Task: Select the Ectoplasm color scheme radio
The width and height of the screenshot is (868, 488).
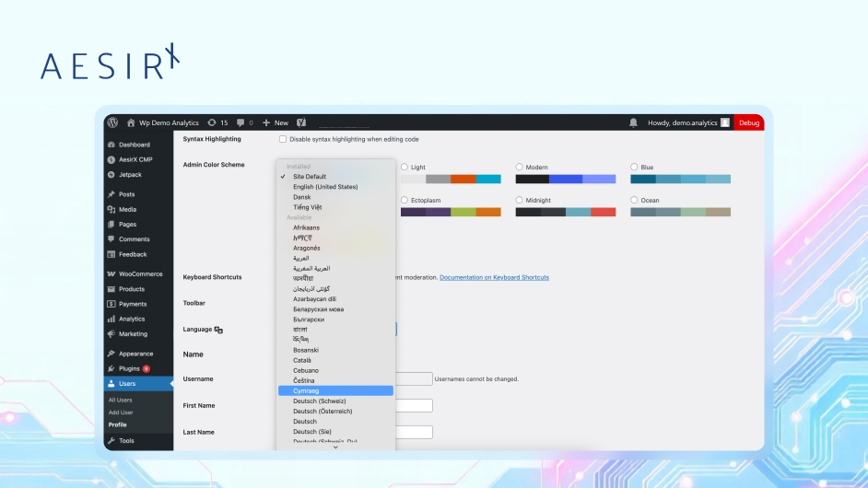Action: [x=405, y=201]
